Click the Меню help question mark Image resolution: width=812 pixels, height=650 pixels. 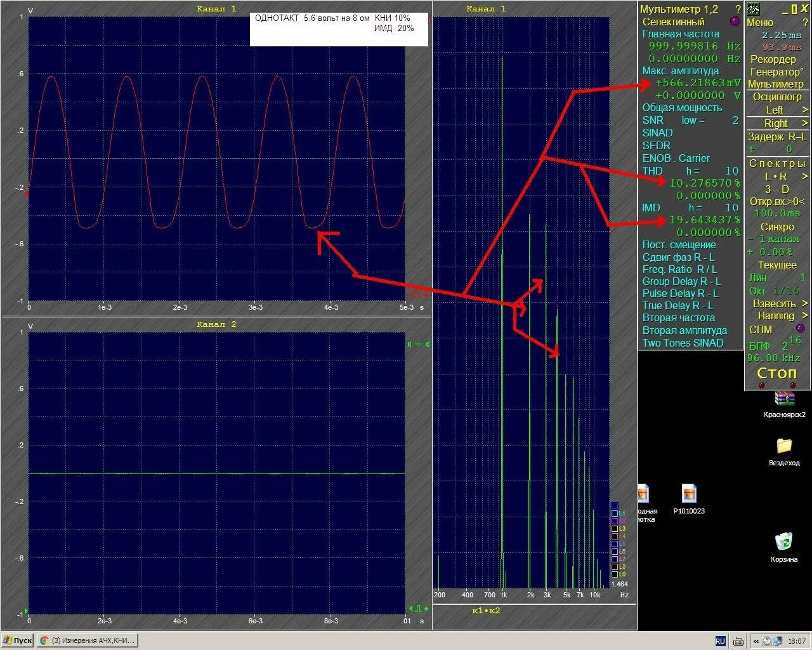[805, 22]
